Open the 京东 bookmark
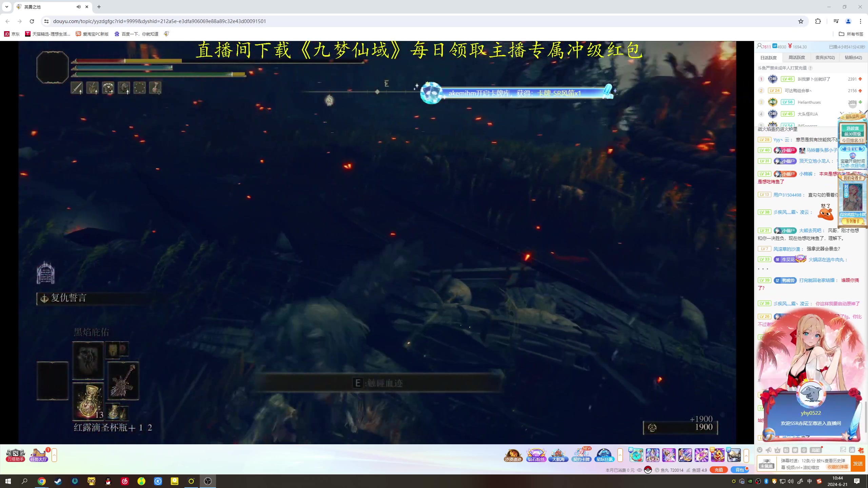Viewport: 868px width, 488px height. [12, 34]
